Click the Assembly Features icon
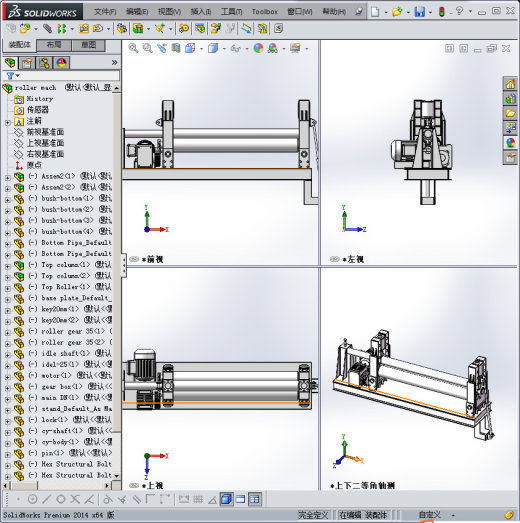This screenshot has width=520, height=523. coord(138,29)
